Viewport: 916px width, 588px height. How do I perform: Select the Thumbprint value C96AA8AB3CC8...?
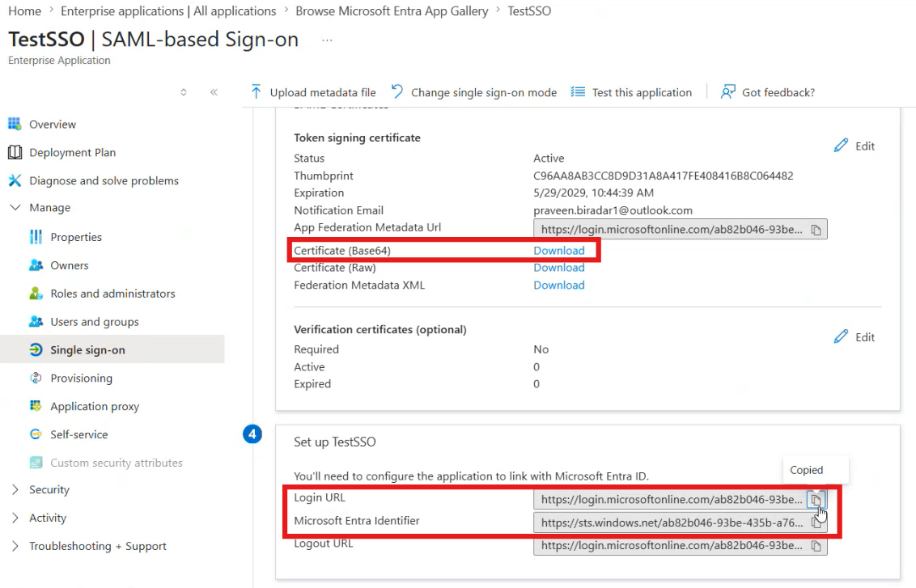click(663, 176)
